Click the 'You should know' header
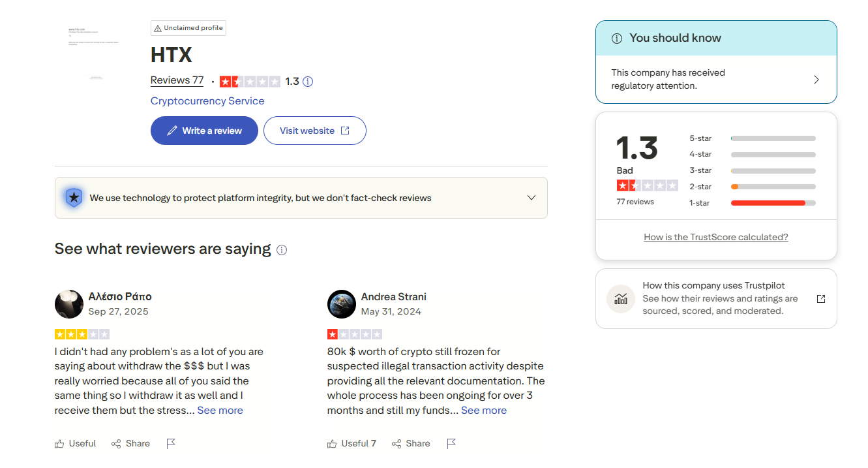The height and width of the screenshot is (468, 868). (x=716, y=38)
